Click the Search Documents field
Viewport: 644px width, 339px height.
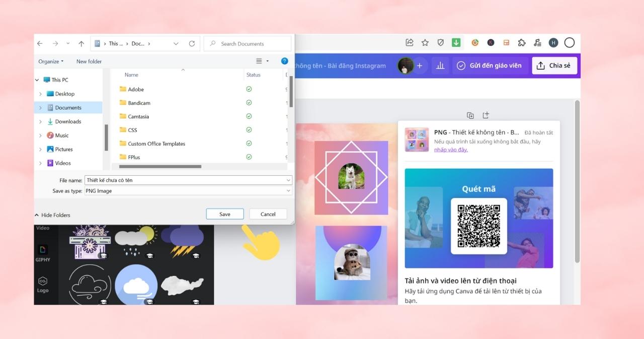[248, 44]
